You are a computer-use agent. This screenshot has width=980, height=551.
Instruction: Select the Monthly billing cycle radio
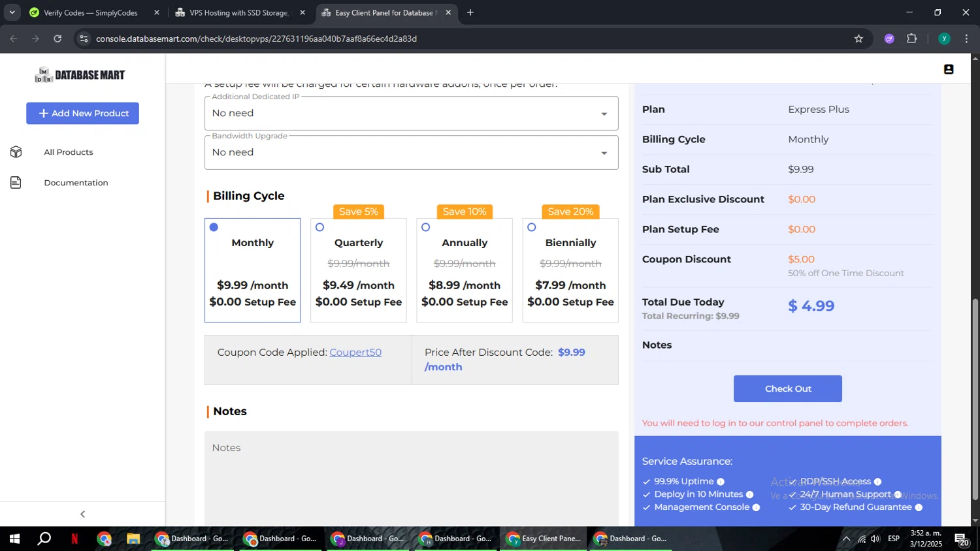click(214, 227)
